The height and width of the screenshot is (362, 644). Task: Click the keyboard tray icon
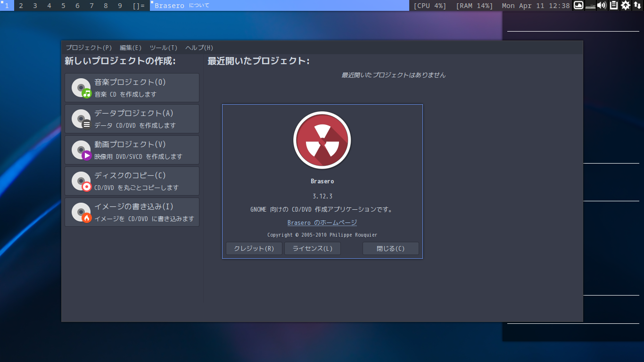[x=590, y=6]
